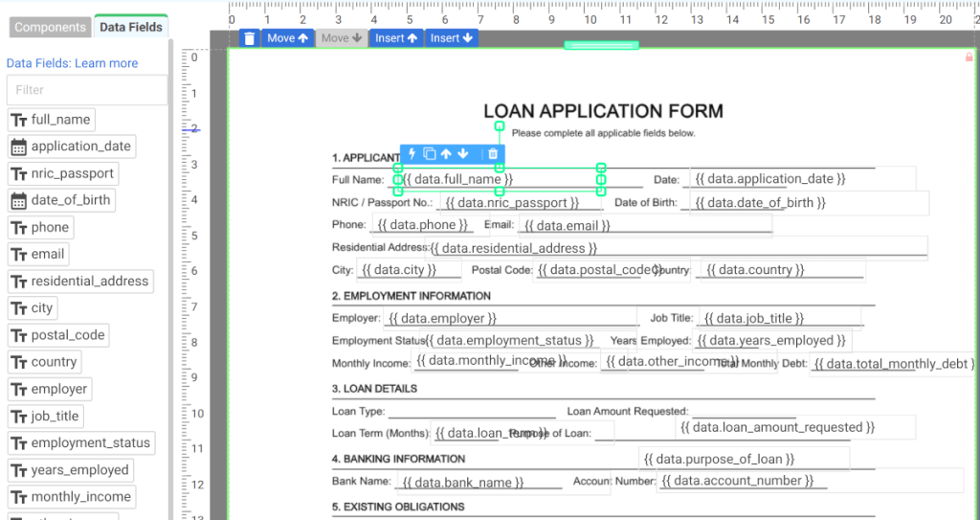Select the Data Fields tab
The image size is (980, 520).
pyautogui.click(x=131, y=27)
